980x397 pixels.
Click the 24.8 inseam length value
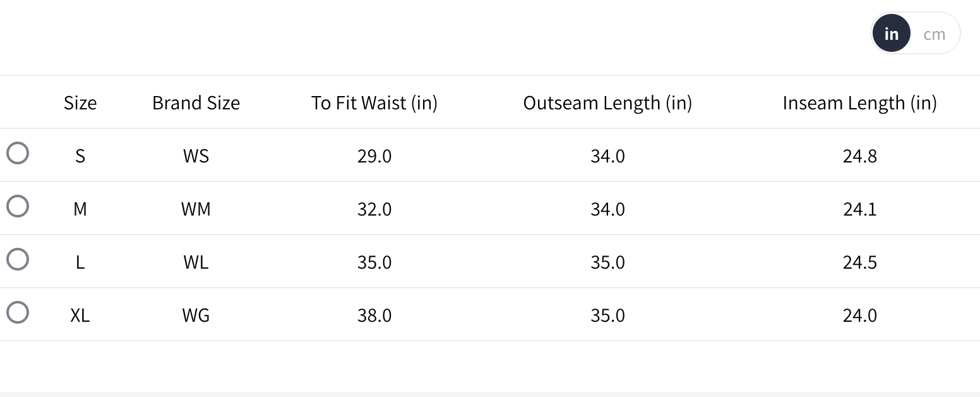click(x=859, y=156)
